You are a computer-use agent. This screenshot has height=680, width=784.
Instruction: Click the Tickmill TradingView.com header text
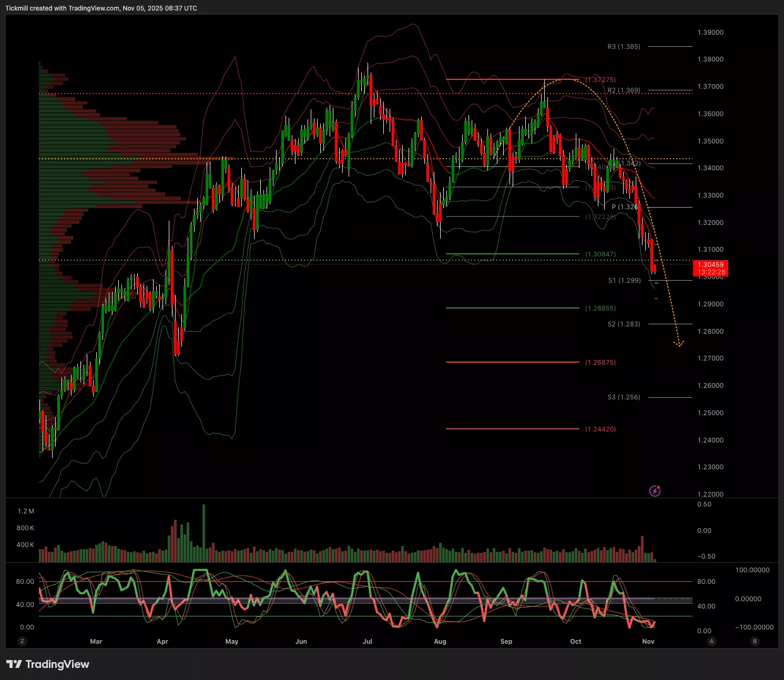coord(101,8)
